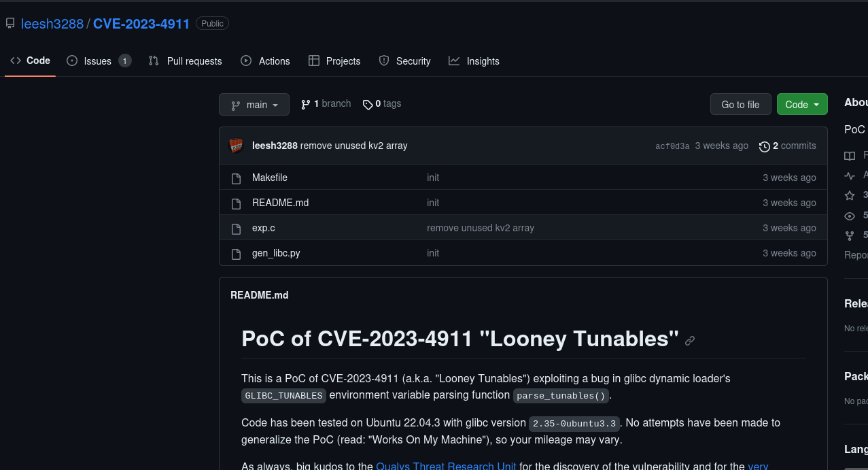Screen dimensions: 868x470
Task: Click the star icon in About sidebar
Action: [850, 195]
